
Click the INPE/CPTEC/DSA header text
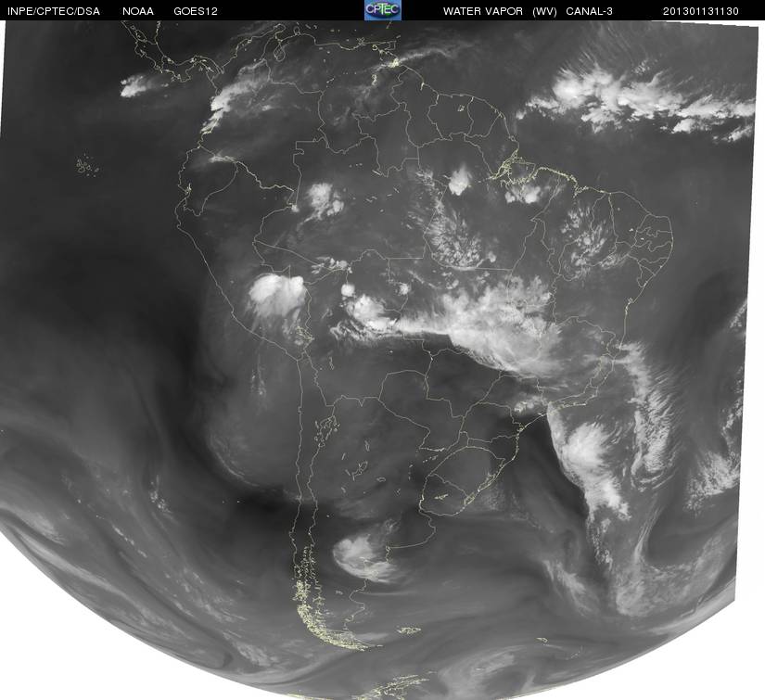coord(54,11)
